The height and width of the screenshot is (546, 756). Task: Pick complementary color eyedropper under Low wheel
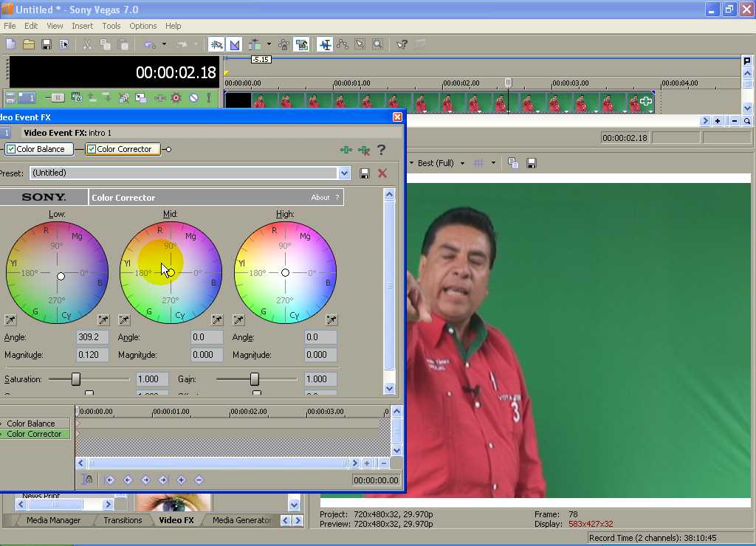[x=10, y=320]
